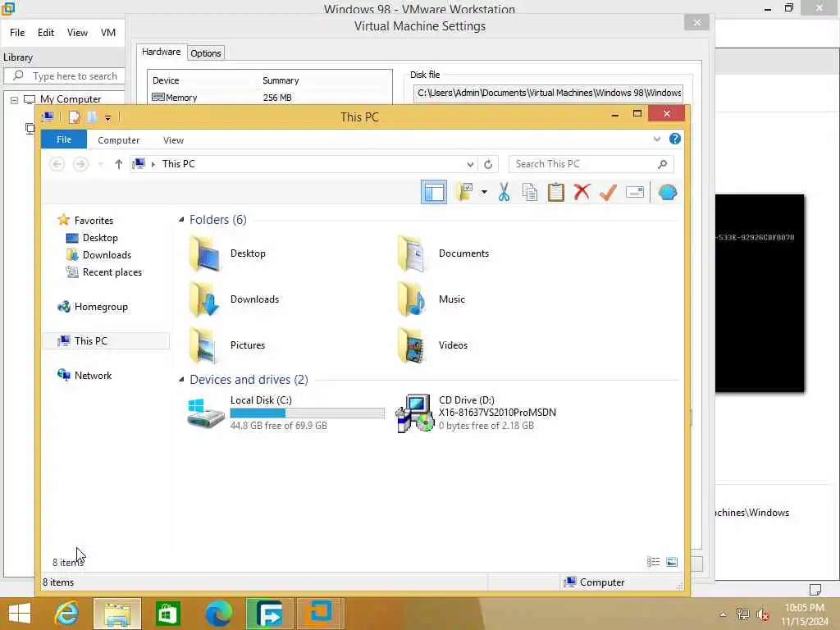Select the Videos folder icon
840x630 pixels.
413,345
